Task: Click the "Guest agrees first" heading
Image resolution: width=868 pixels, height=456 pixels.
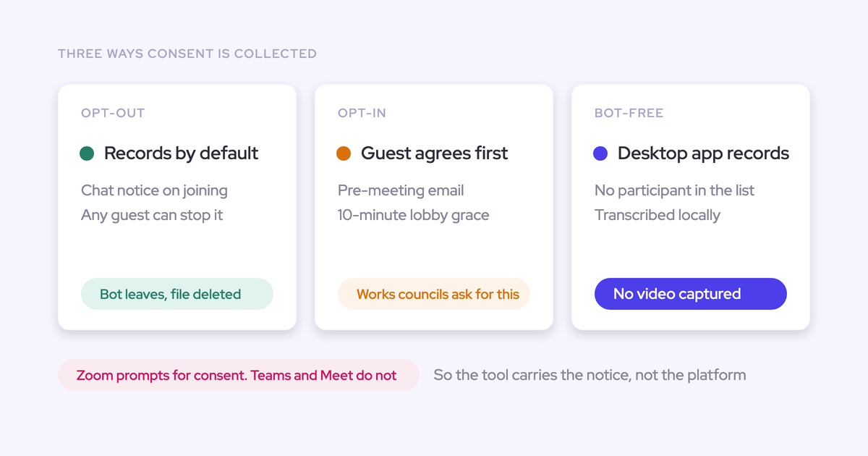Action: [x=434, y=153]
